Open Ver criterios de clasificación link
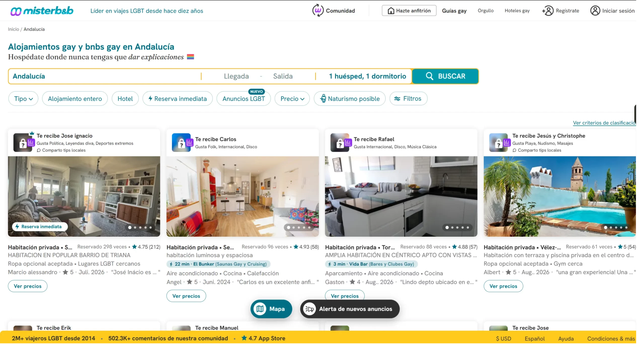 [x=604, y=123]
